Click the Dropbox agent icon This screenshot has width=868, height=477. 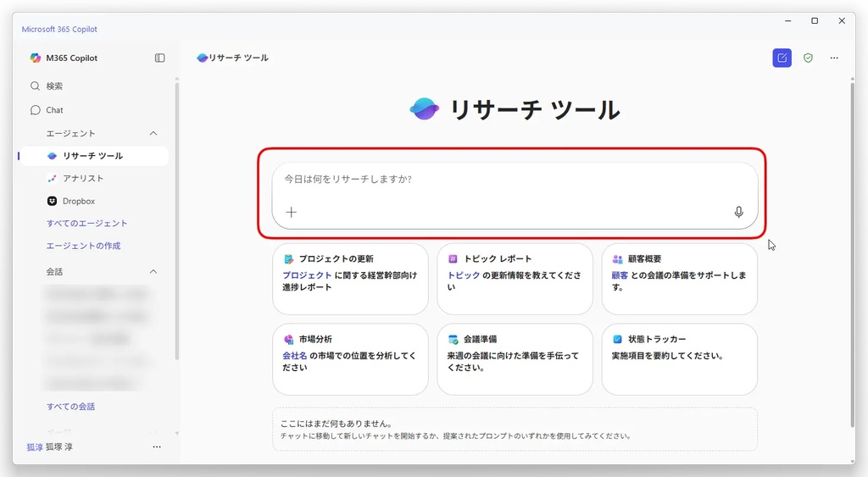coord(52,201)
